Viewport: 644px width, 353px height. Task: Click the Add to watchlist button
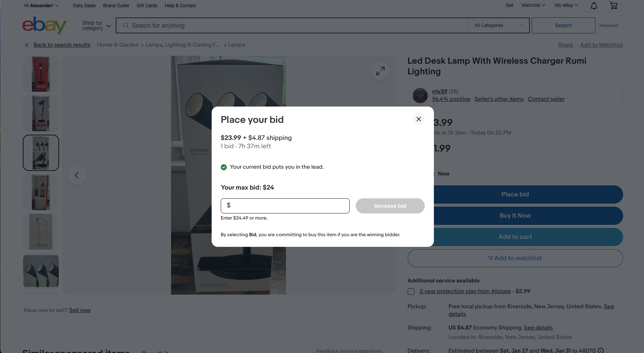(x=515, y=258)
